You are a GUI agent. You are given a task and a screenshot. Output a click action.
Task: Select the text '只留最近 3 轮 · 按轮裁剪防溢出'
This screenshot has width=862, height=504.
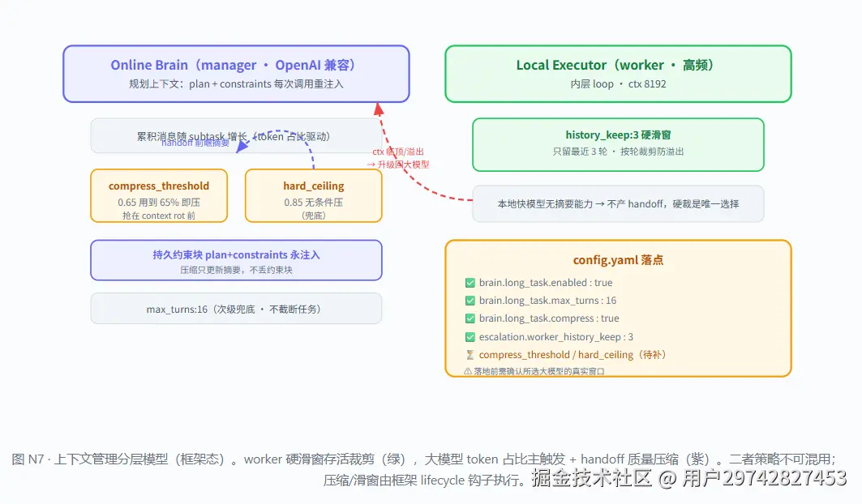coord(619,152)
